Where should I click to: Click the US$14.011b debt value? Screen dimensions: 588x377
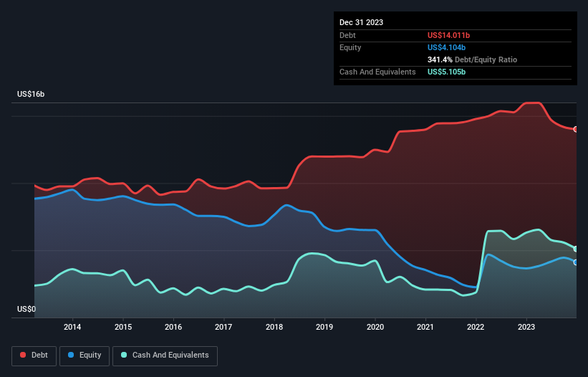(448, 35)
